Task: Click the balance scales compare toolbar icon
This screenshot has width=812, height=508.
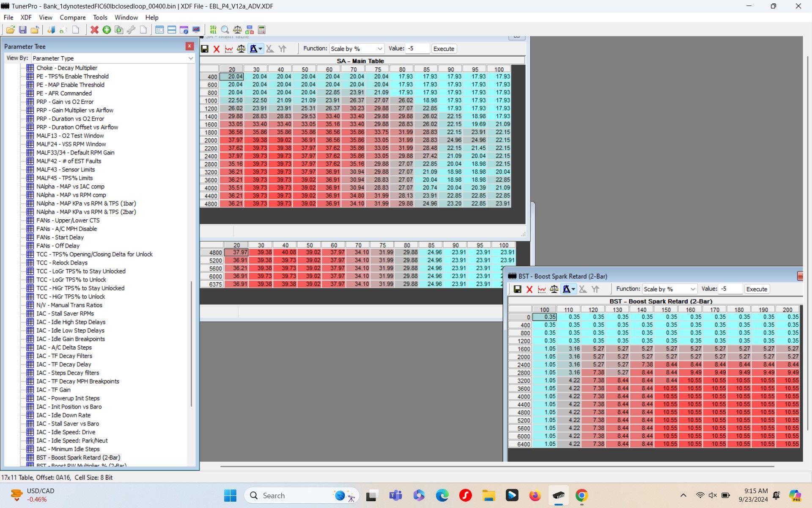Action: [x=237, y=30]
